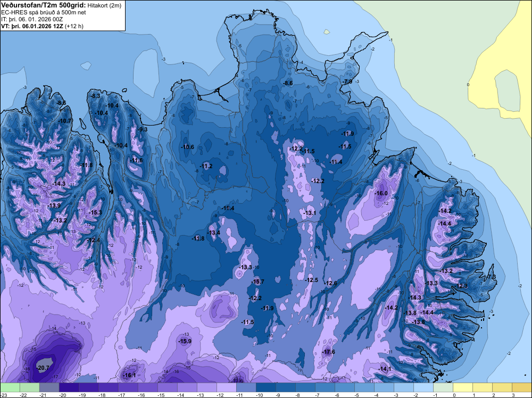
Task: Click the -17.6 temperature value
Action: (328, 352)
